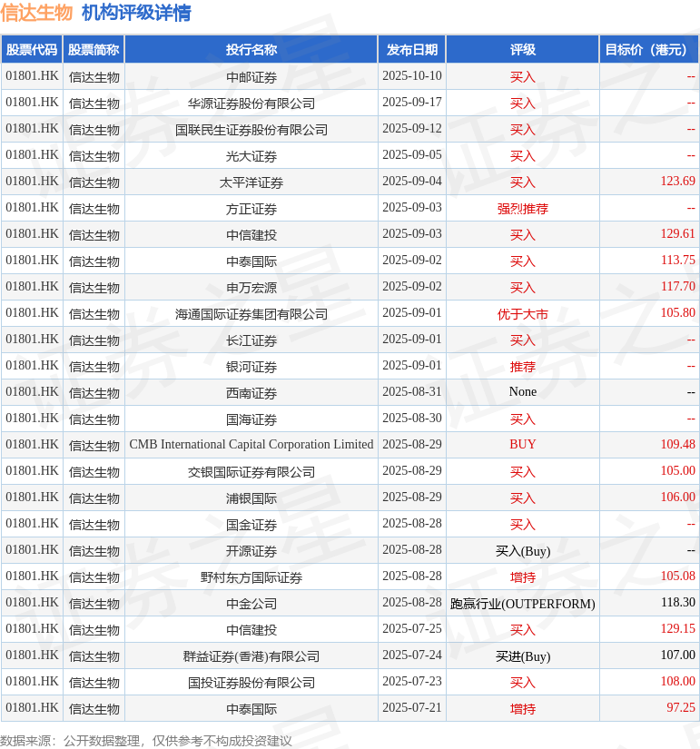Click the 国金证券 cell
700x749 pixels.
251,525
